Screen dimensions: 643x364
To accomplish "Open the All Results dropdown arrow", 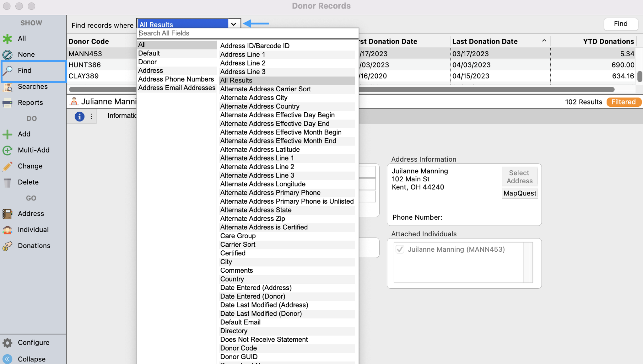I will [234, 24].
